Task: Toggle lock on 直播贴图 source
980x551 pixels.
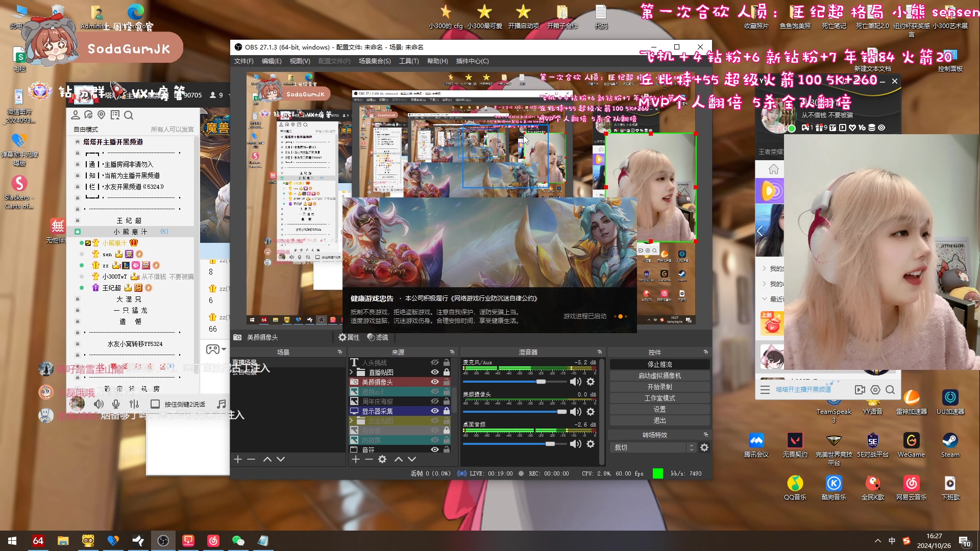Action: (x=447, y=372)
